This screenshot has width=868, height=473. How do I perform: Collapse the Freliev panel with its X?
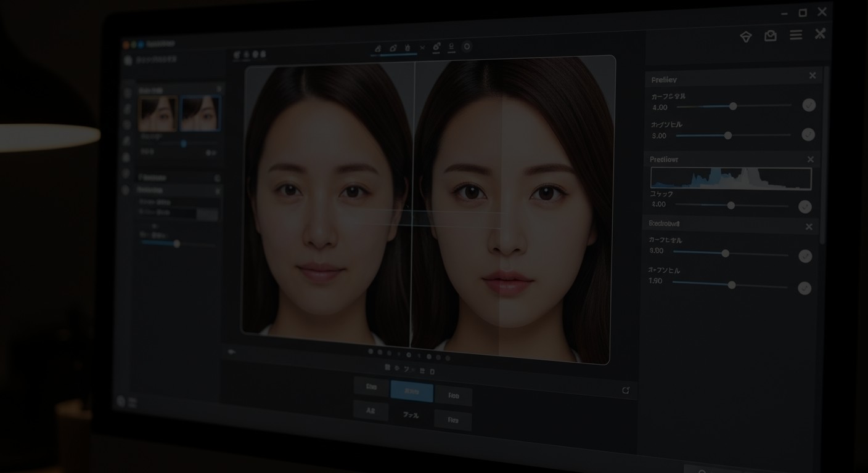(x=813, y=76)
